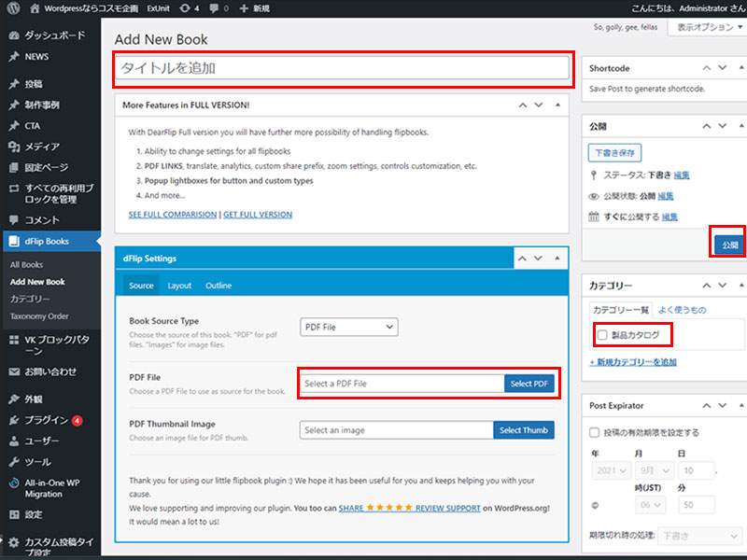Open the Media library sidebar icon

pyautogui.click(x=13, y=147)
